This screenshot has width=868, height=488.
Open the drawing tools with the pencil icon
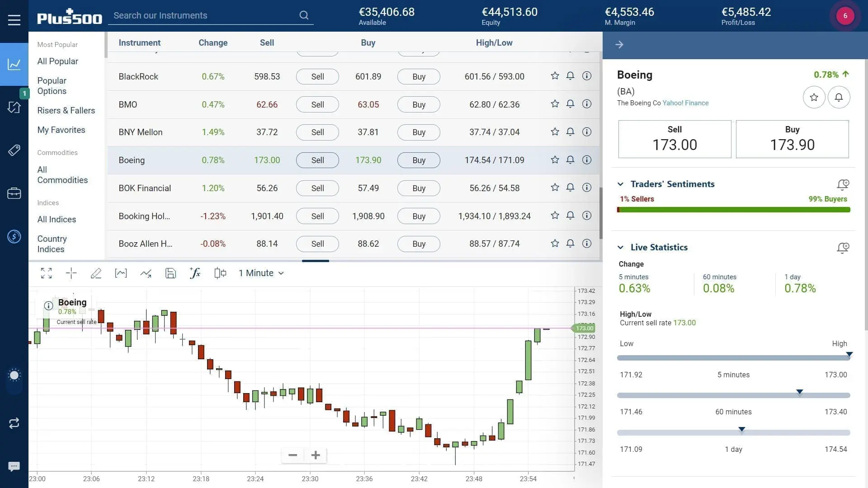(x=96, y=273)
